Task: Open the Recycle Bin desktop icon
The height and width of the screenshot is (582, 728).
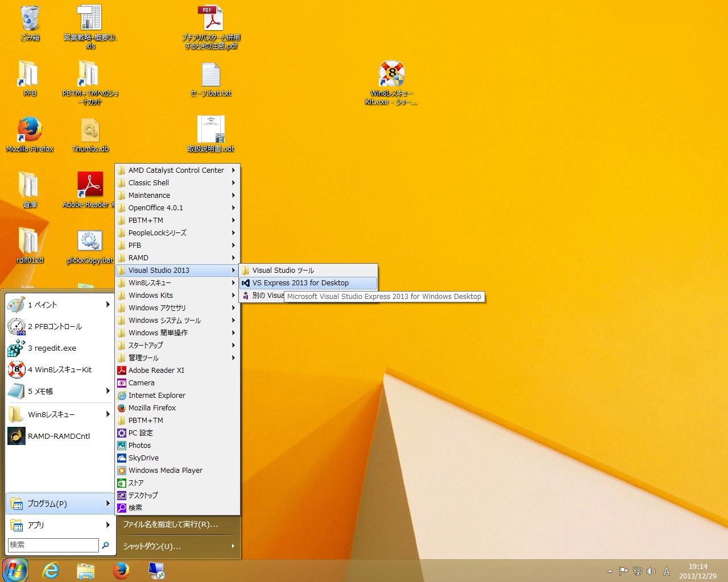Action: pyautogui.click(x=30, y=20)
